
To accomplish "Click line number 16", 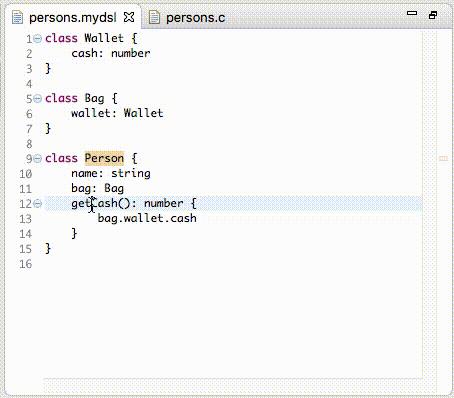I will pos(25,264).
